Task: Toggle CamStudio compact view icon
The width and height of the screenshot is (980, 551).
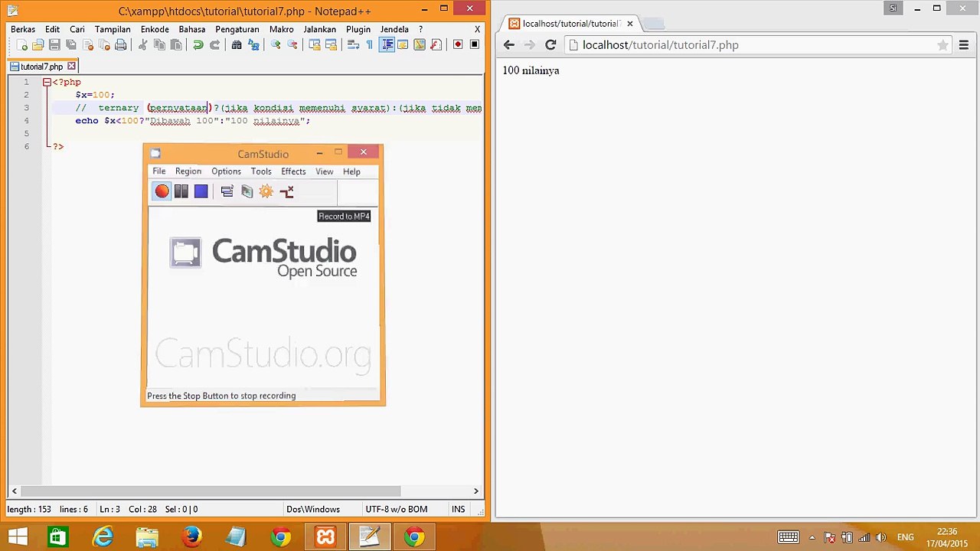Action: click(227, 191)
